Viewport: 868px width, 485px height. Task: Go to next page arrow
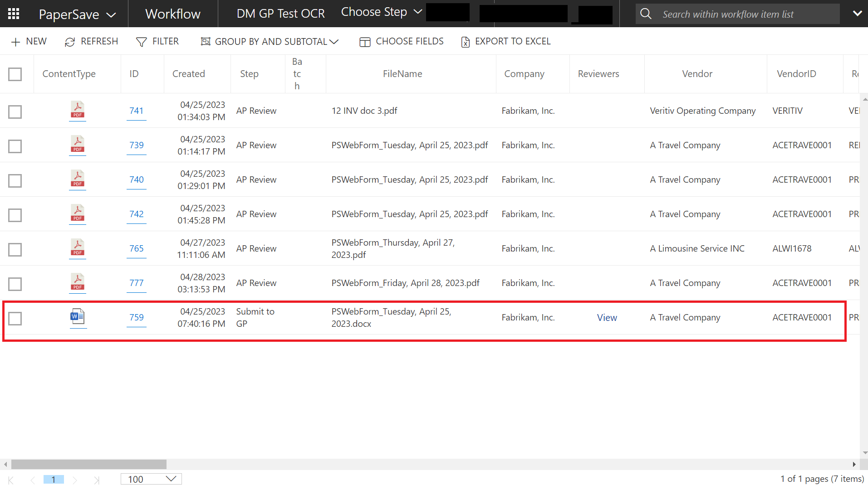(75, 480)
